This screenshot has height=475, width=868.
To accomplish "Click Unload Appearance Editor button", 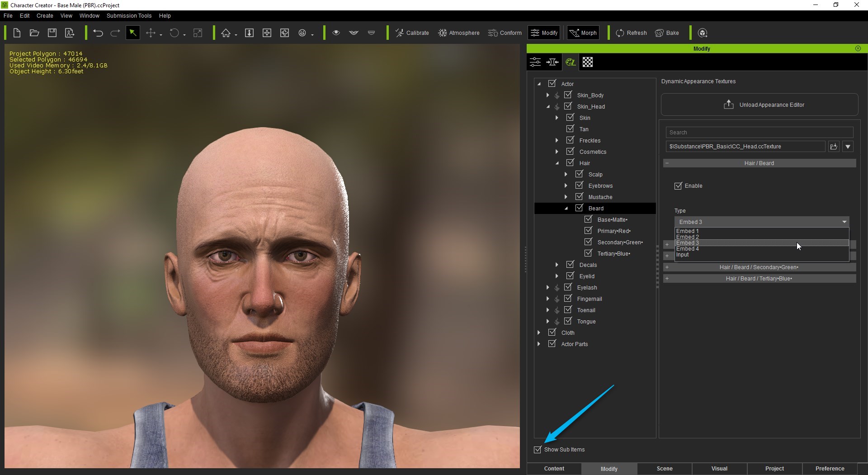I will (x=759, y=104).
